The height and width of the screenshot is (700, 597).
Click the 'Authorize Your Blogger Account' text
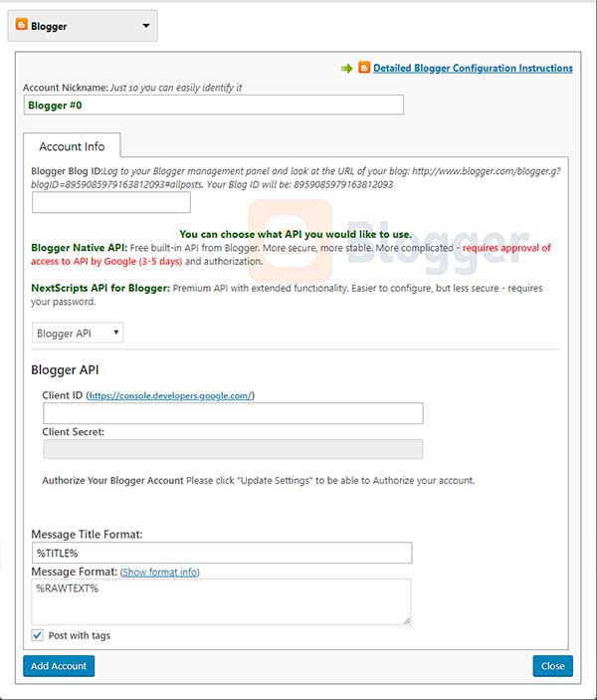tap(112, 481)
